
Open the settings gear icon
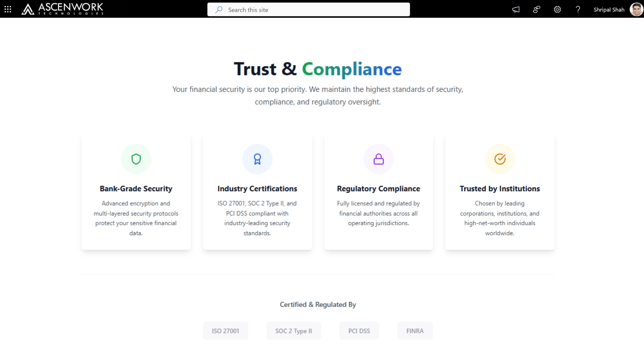(x=557, y=9)
